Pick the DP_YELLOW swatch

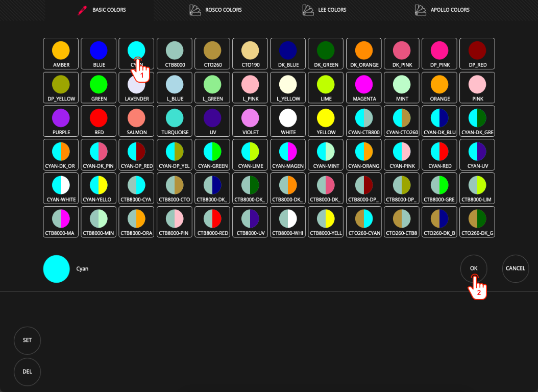pos(61,87)
